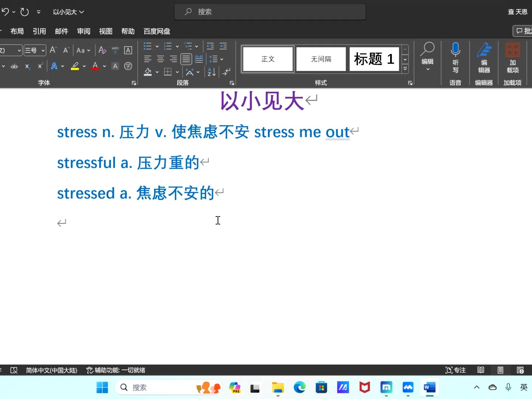Toggle distributed alignment
532x399 pixels.
point(199,59)
